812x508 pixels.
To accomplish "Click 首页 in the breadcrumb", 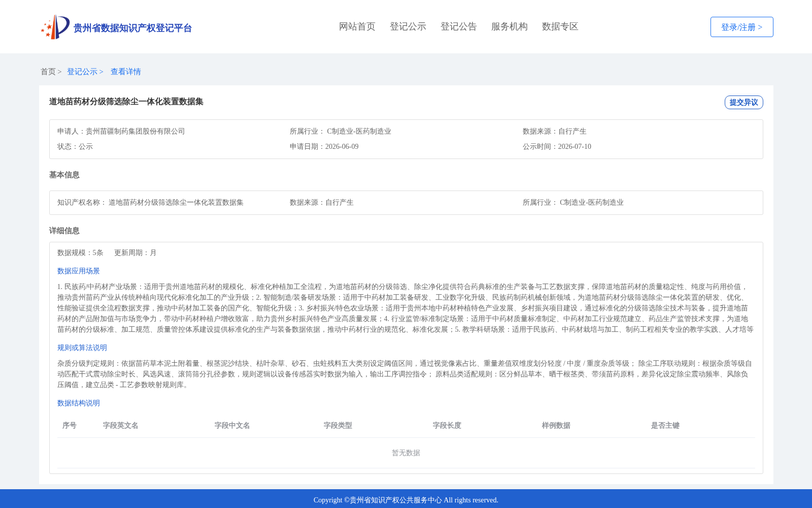I will (48, 72).
